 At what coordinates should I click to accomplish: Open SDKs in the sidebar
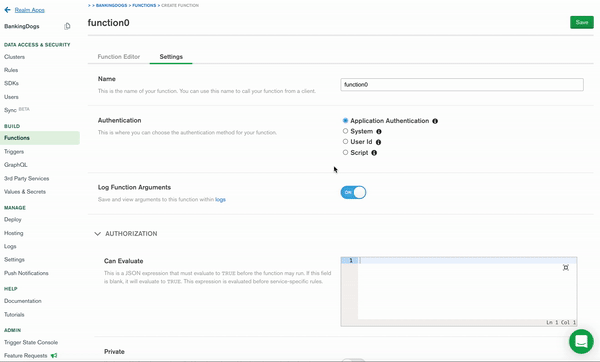pyautogui.click(x=11, y=83)
